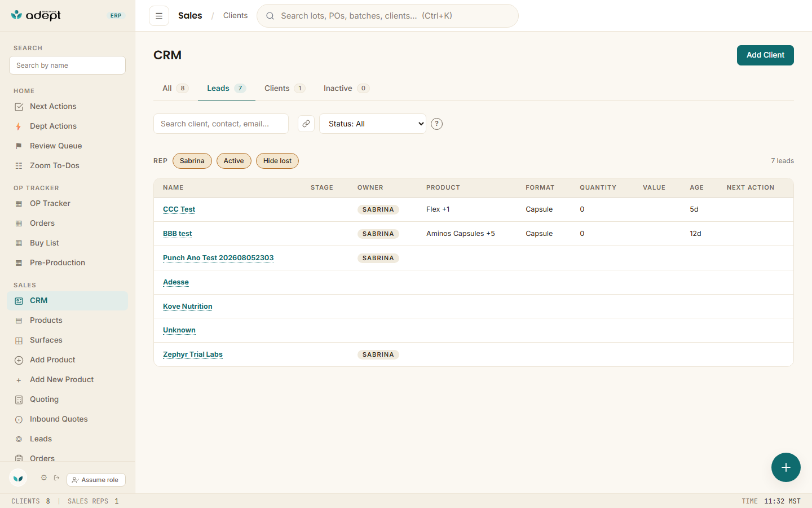Viewport: 812px width, 508px height.
Task: Click 'Aminos Capsules +5' product cell
Action: 461,234
